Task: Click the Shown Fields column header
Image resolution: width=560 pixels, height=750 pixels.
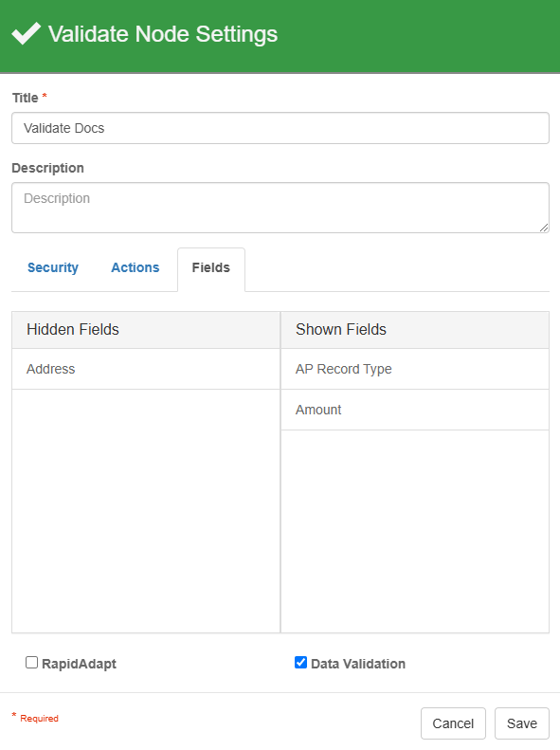Action: (415, 330)
